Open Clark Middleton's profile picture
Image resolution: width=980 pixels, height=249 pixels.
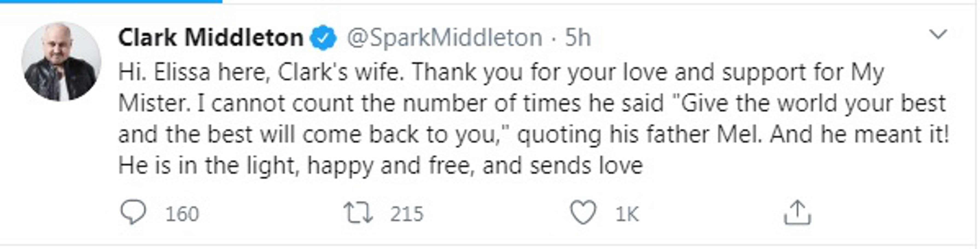point(61,62)
